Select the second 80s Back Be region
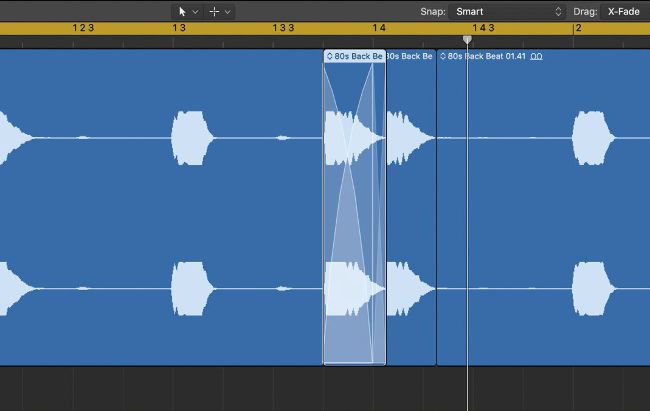Viewport: 650px width, 411px height. (x=411, y=207)
